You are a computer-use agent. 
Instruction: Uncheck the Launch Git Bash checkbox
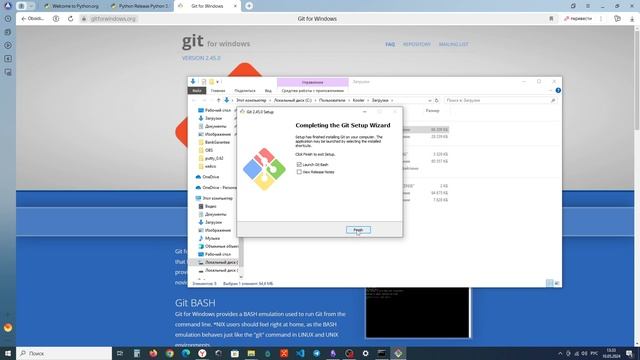tap(299, 164)
